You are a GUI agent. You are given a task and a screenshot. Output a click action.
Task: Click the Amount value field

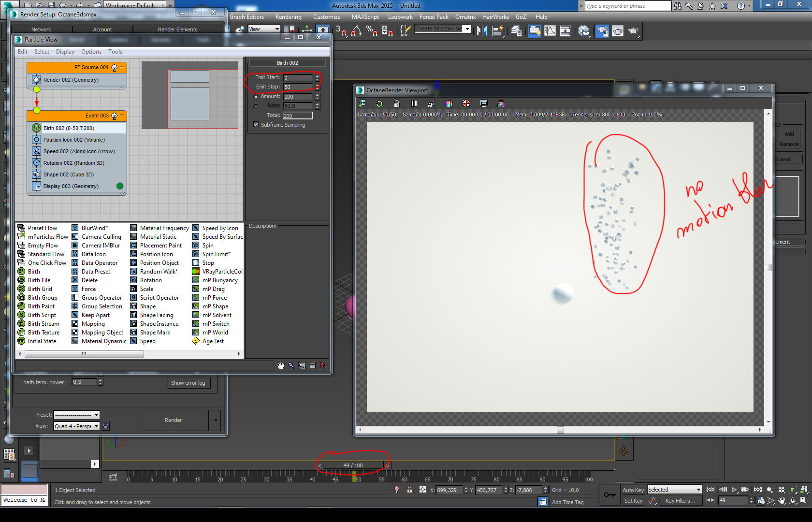coord(298,97)
